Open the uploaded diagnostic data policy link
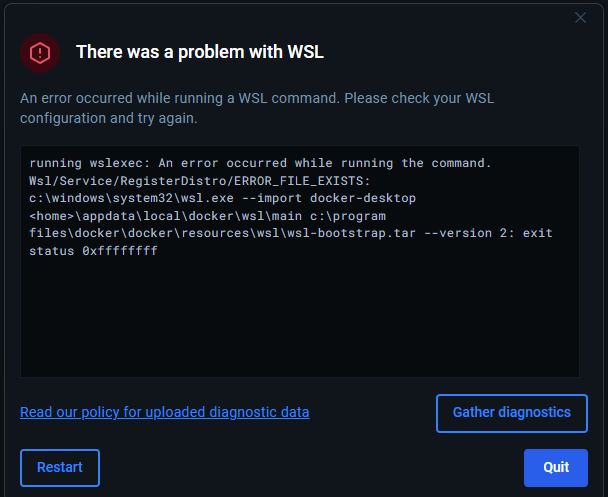The width and height of the screenshot is (608, 497). coord(164,412)
